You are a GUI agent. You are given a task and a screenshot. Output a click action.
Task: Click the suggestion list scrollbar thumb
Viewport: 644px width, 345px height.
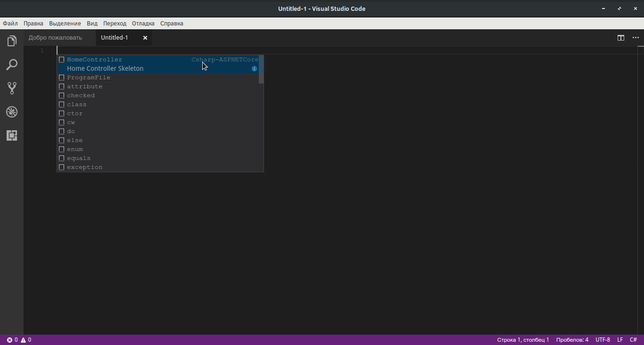262,69
